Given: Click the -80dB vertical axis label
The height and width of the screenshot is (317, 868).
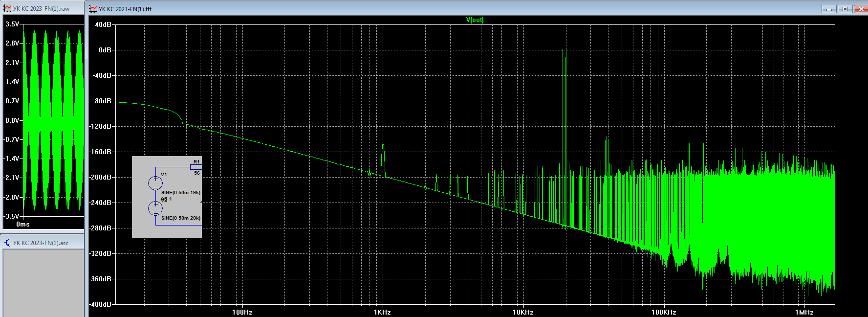Looking at the screenshot, I should coord(102,101).
